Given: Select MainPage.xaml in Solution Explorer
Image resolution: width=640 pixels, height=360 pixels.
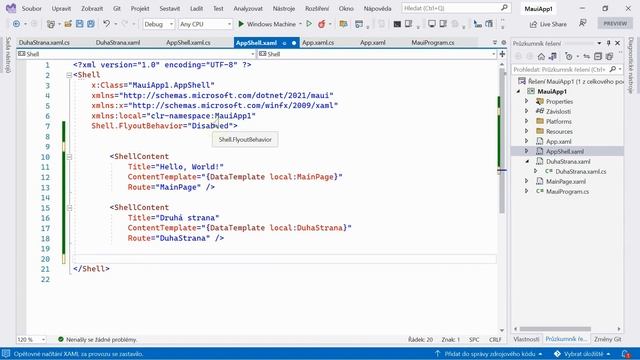Looking at the screenshot, I should pos(565,181).
